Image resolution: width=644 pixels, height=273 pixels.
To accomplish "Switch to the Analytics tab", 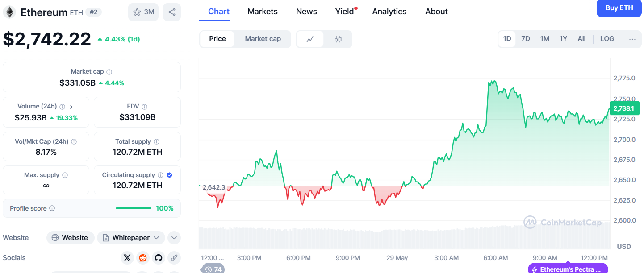I will [x=389, y=12].
